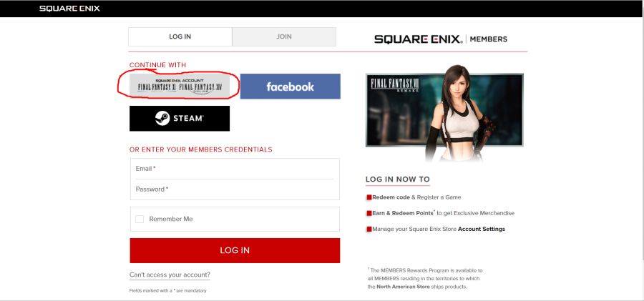Focus the Email input field
The height and width of the screenshot is (301, 644).
pos(235,169)
